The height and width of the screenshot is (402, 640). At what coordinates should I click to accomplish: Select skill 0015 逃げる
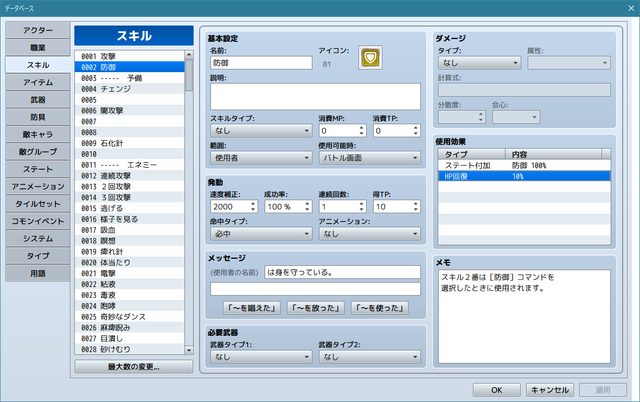[130, 208]
